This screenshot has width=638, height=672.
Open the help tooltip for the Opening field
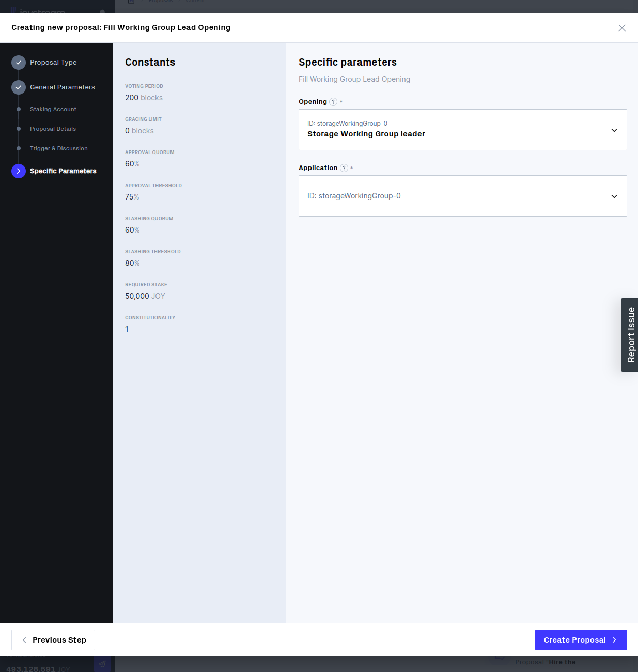click(333, 102)
